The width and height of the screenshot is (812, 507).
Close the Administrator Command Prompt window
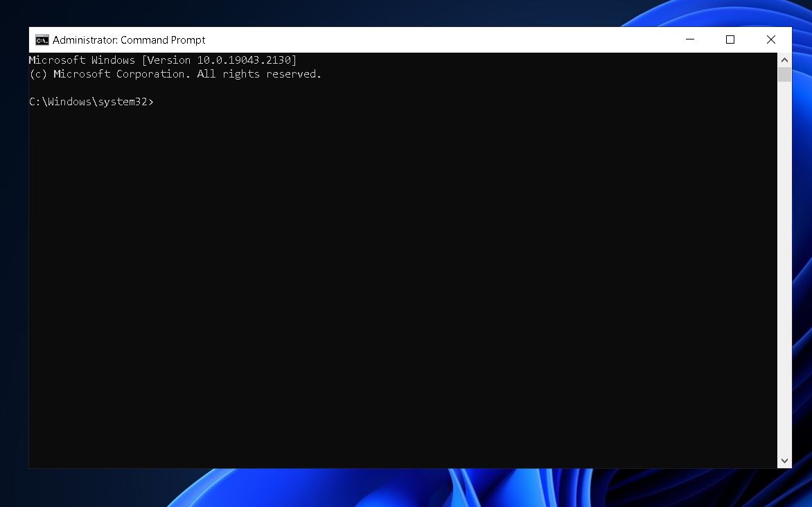[771, 40]
